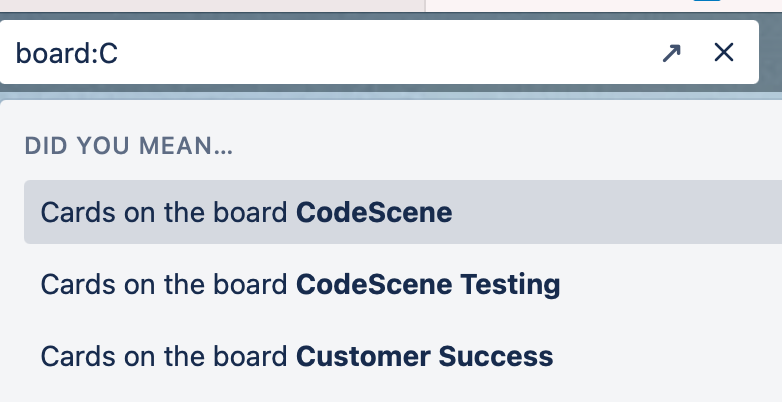Click the diagonal arrow icon in search box

click(x=671, y=53)
